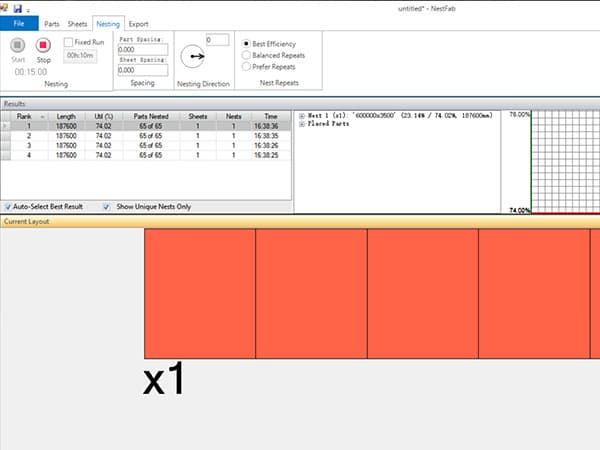Viewport: 600px width, 450px height.
Task: Select result row with time 16:38:36
Action: 145,126
